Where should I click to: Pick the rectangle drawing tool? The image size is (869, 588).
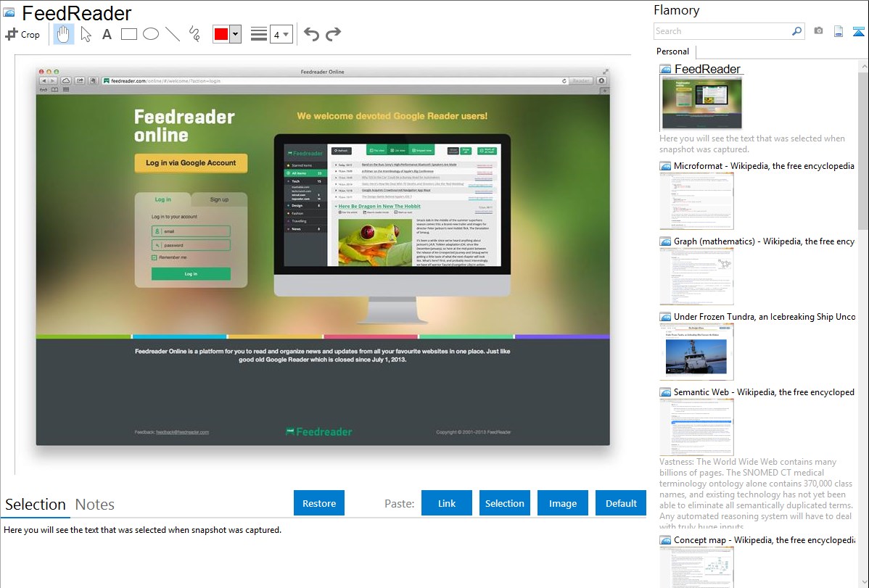(128, 34)
